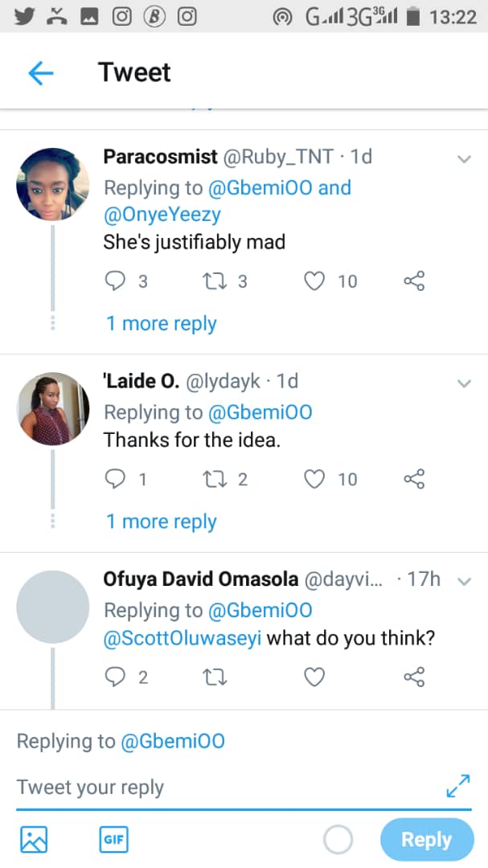Open dropdown arrow on Paracosmist's tweet
This screenshot has width=488, height=868.
coord(464,159)
